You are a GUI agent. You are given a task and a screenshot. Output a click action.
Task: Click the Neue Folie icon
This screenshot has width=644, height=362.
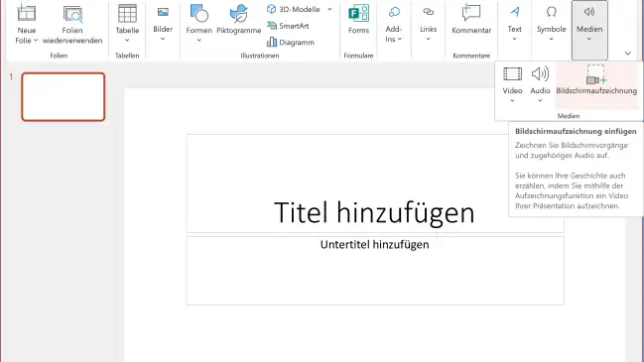tap(26, 13)
